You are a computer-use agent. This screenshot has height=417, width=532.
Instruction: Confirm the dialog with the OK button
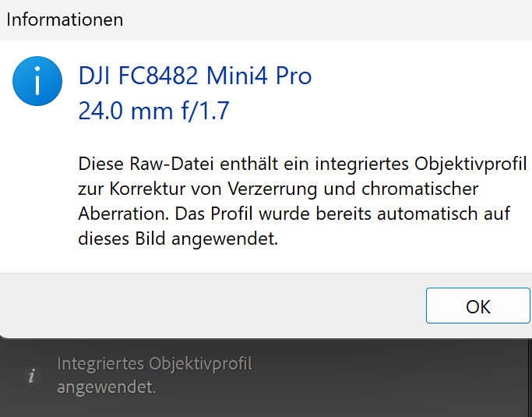(477, 306)
